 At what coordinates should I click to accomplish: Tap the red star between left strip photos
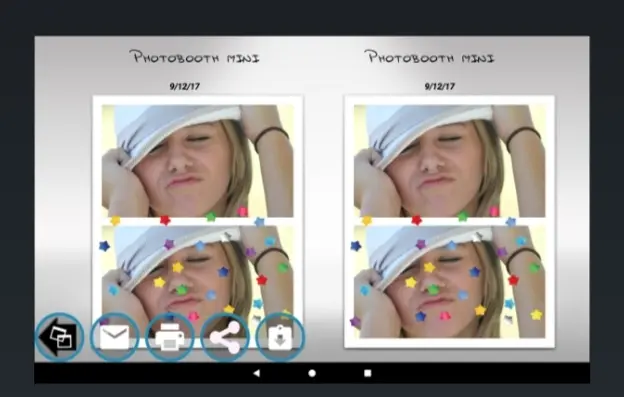[x=165, y=220]
